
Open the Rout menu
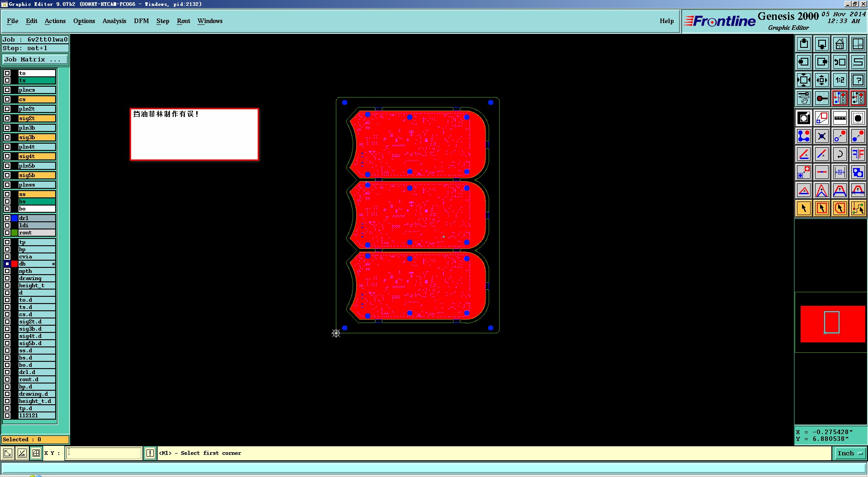(x=184, y=21)
